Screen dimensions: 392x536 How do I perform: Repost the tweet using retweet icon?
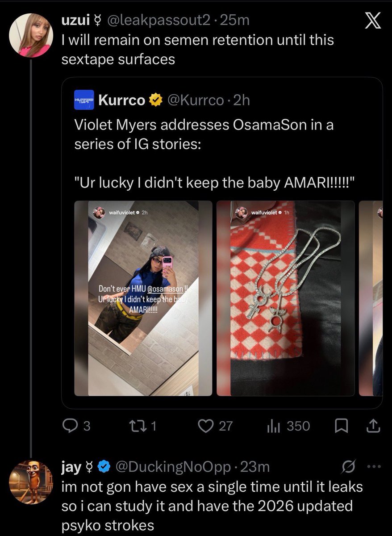143,426
